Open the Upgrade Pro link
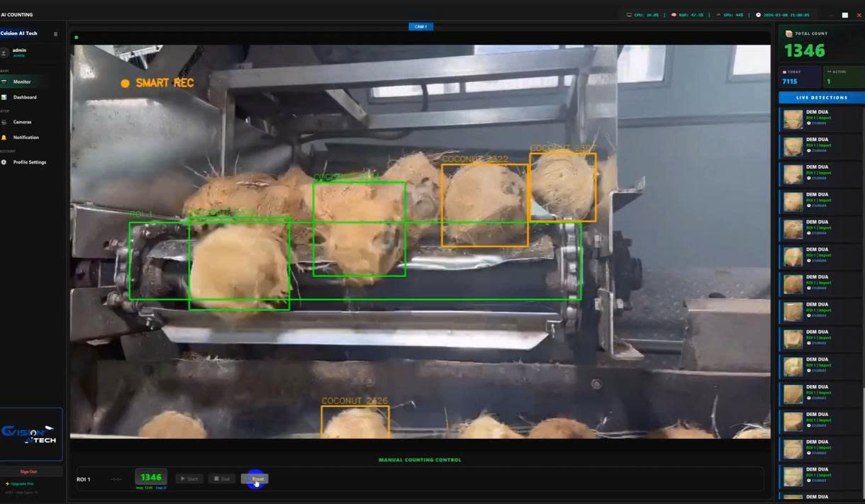The height and width of the screenshot is (504, 865). tap(20, 483)
